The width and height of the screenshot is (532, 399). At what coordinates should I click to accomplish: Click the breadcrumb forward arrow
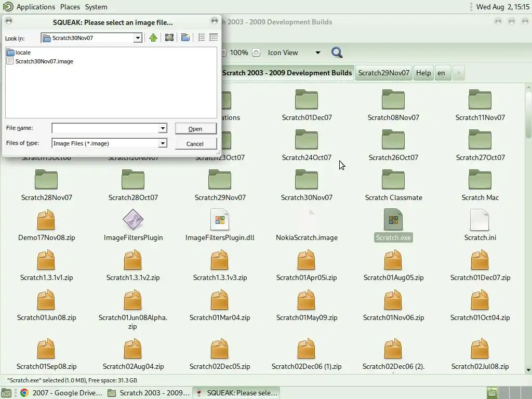(458, 73)
